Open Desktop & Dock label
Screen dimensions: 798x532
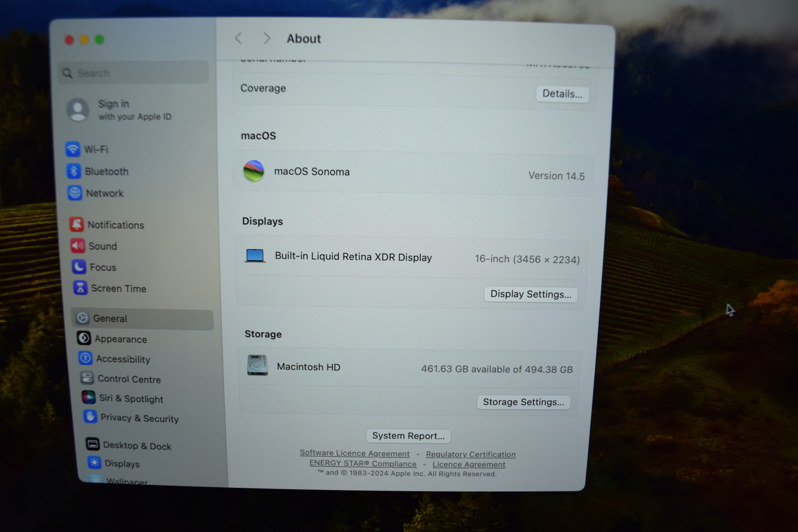click(x=137, y=445)
